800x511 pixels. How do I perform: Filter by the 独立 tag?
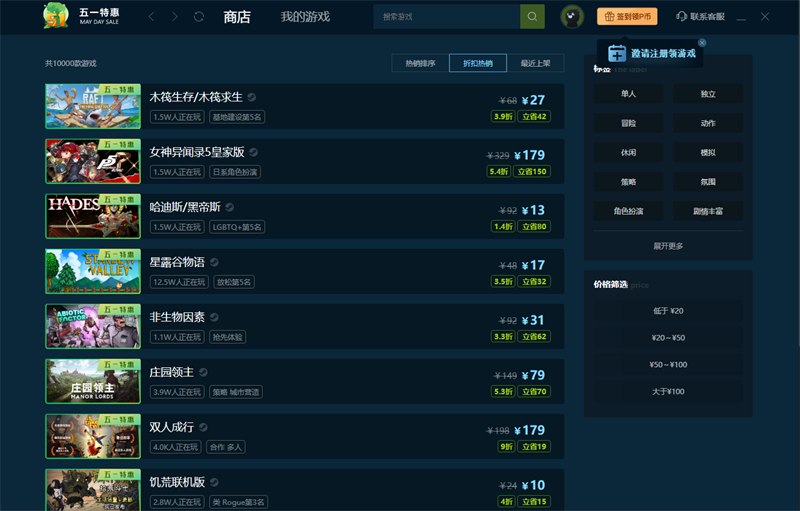[x=708, y=94]
